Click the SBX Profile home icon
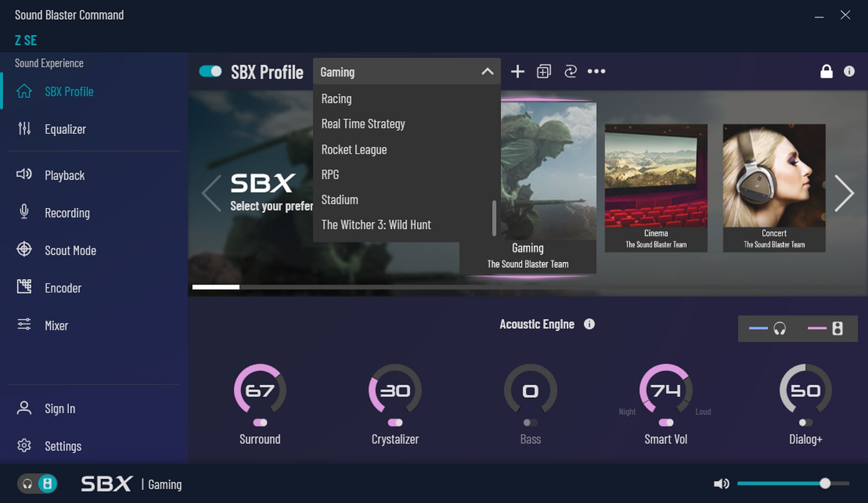This screenshot has height=503, width=868. tap(24, 91)
